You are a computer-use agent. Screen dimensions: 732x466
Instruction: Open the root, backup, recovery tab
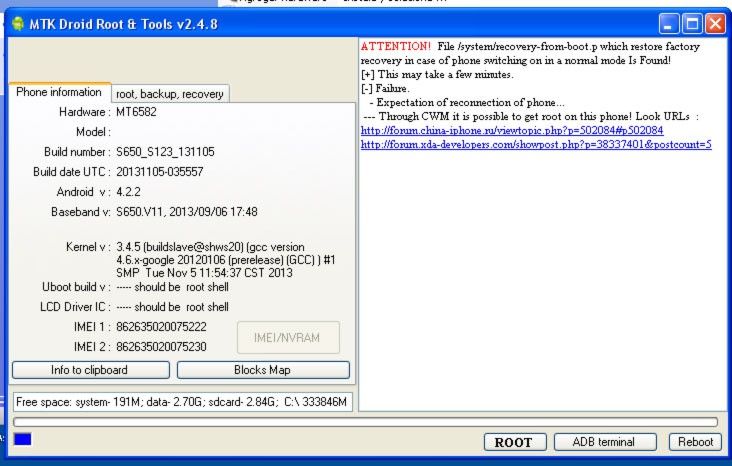tap(170, 94)
